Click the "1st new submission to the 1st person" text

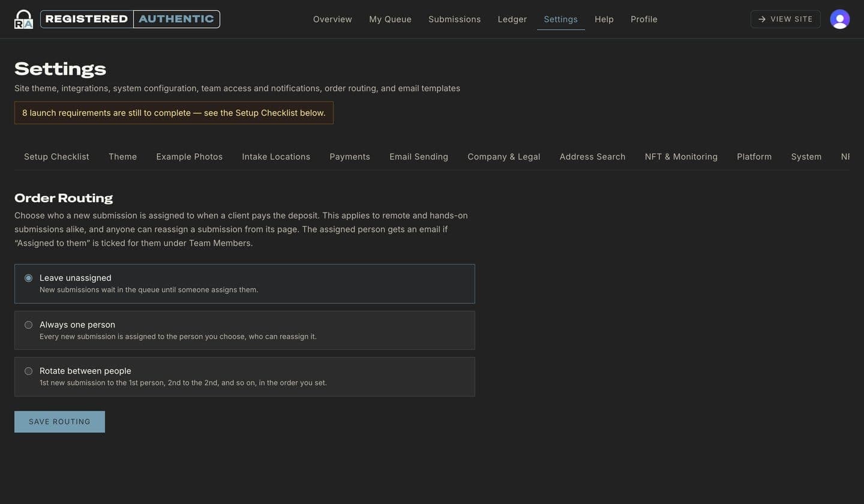tap(183, 383)
